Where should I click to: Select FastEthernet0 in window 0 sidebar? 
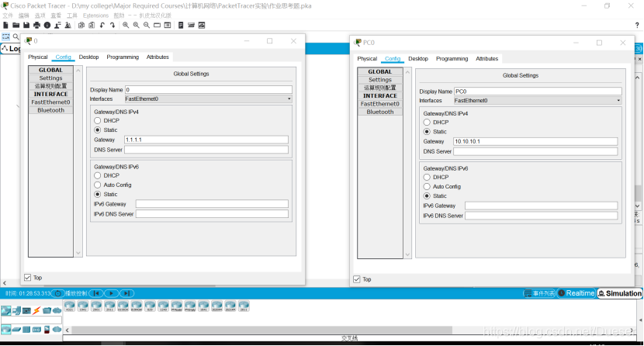coord(51,102)
